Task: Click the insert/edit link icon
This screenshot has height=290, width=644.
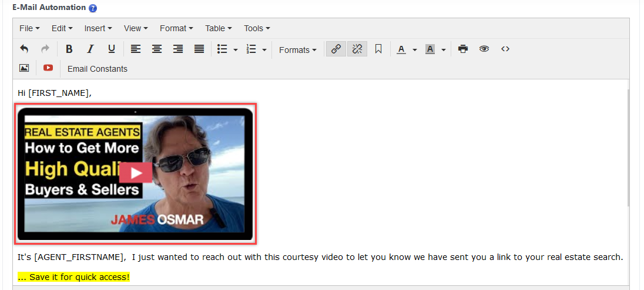Action: click(336, 49)
